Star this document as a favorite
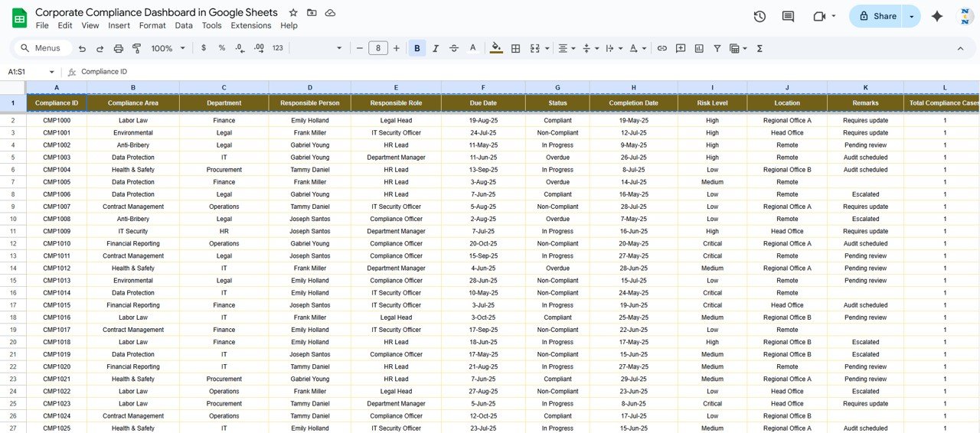980x433 pixels. pos(293,13)
